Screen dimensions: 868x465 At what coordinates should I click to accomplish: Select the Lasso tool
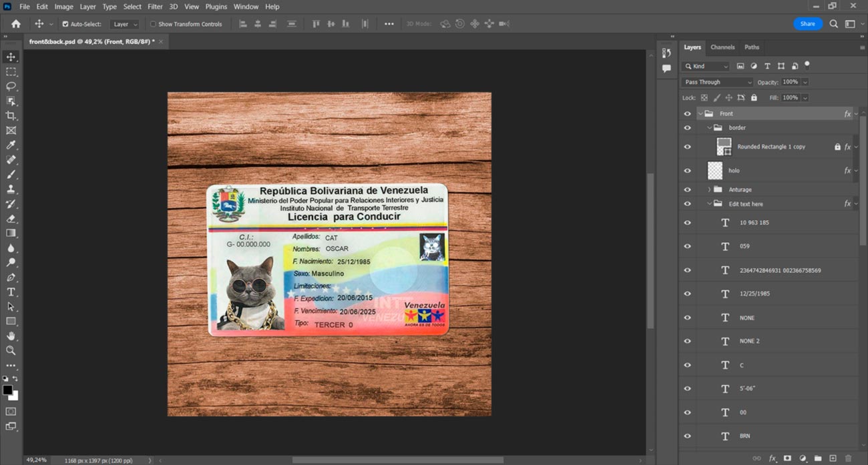(11, 86)
